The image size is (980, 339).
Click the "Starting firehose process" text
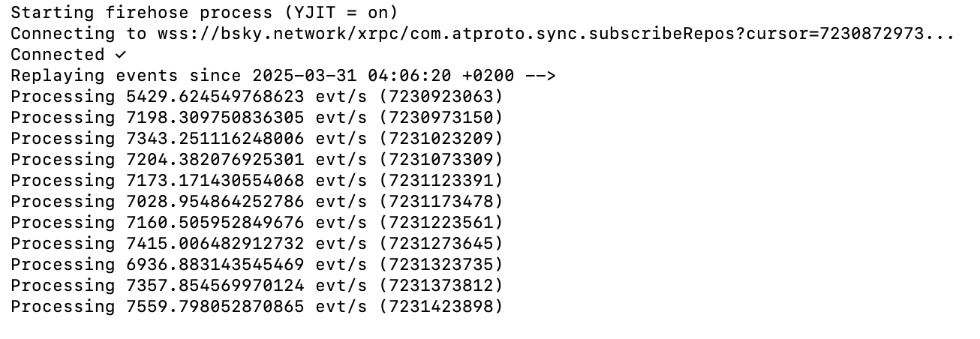[x=142, y=13]
